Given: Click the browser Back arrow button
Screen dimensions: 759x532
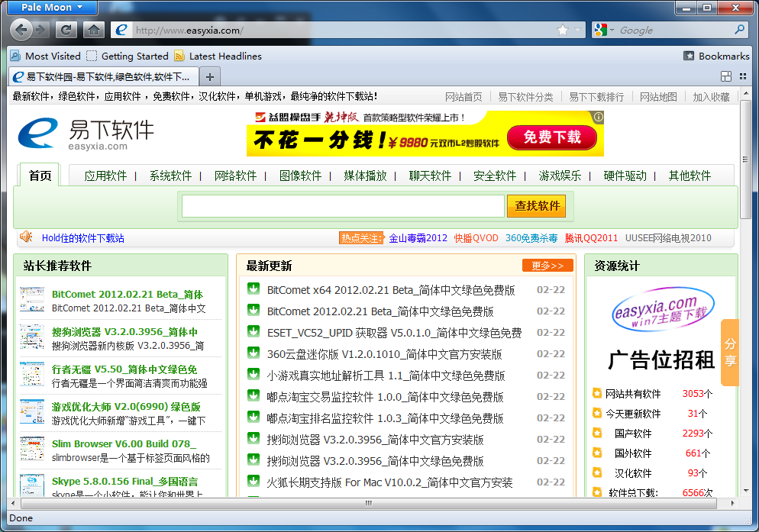Looking at the screenshot, I should pyautogui.click(x=22, y=30).
